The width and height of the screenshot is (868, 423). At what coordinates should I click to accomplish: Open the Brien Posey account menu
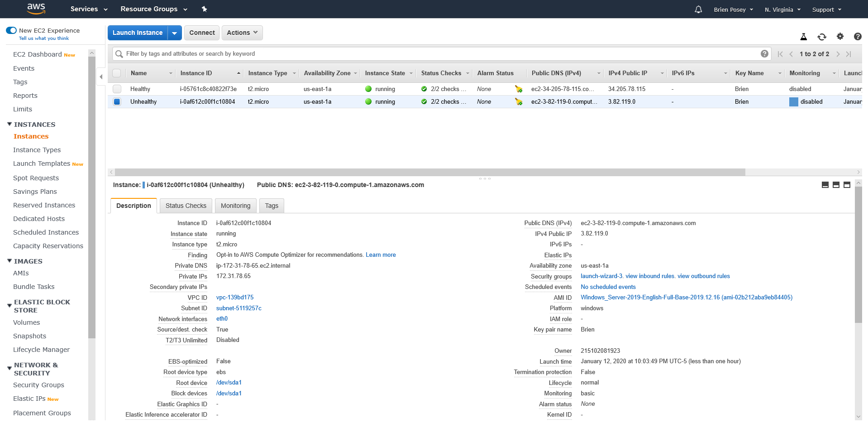point(733,10)
